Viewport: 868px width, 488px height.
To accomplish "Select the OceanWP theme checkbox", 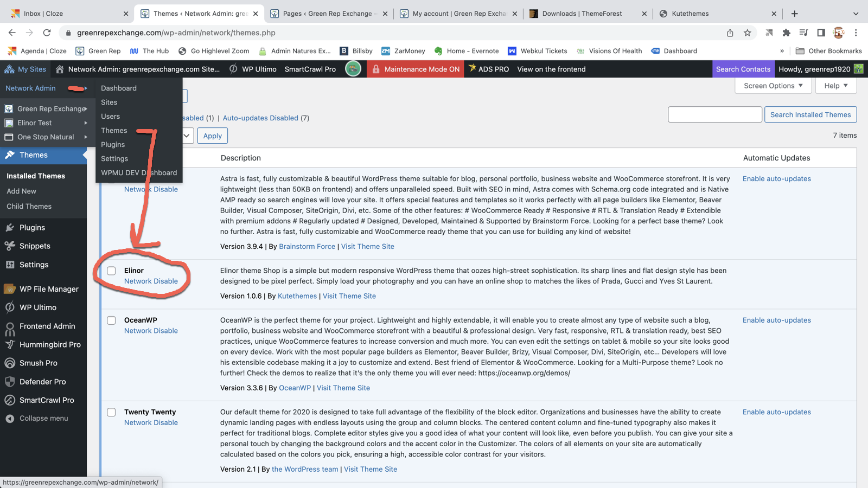I will point(111,320).
